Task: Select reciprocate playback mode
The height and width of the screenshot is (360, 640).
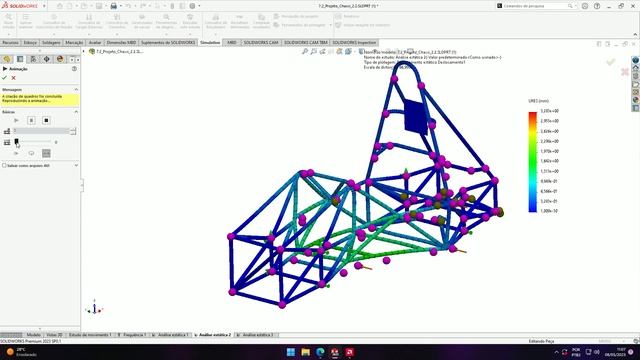Action: pyautogui.click(x=46, y=153)
